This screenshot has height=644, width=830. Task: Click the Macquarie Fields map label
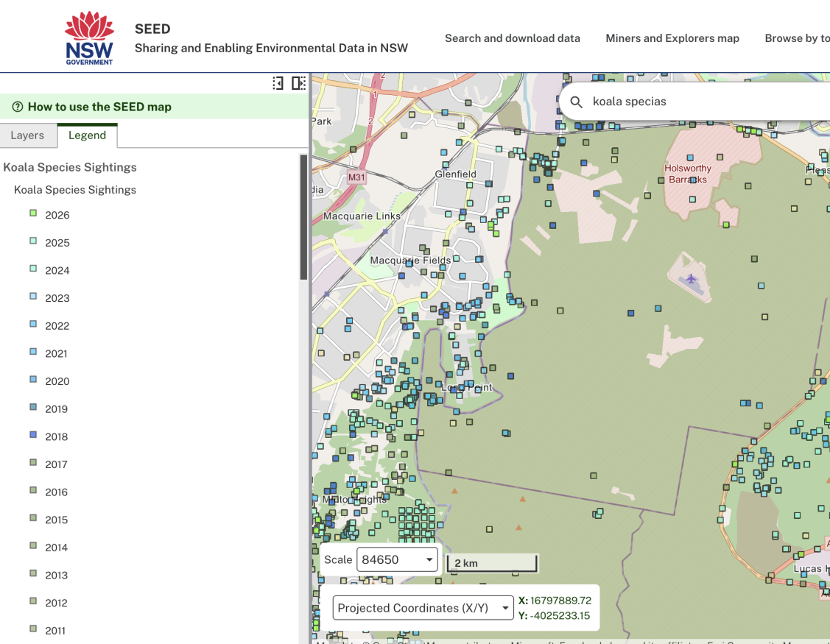tap(410, 261)
